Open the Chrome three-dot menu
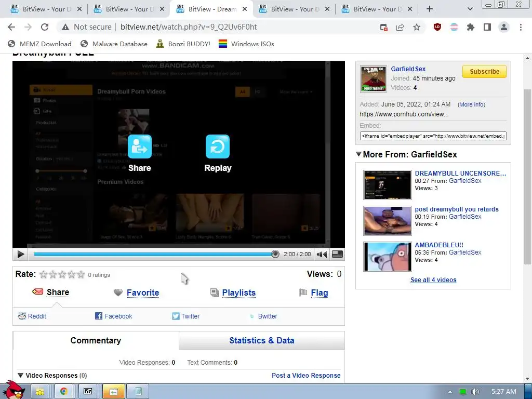 click(521, 27)
